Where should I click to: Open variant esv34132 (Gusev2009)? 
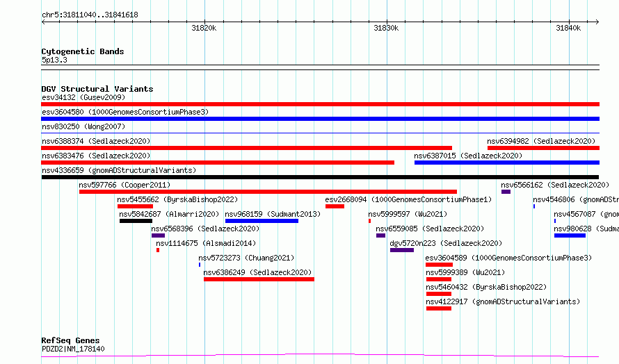coord(83,97)
